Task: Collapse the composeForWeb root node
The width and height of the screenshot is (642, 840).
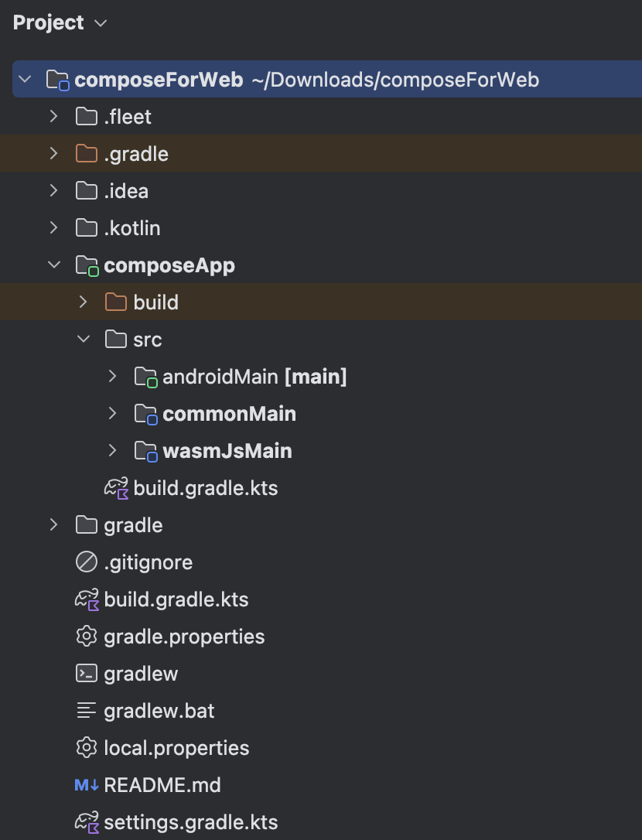Action: 25,80
